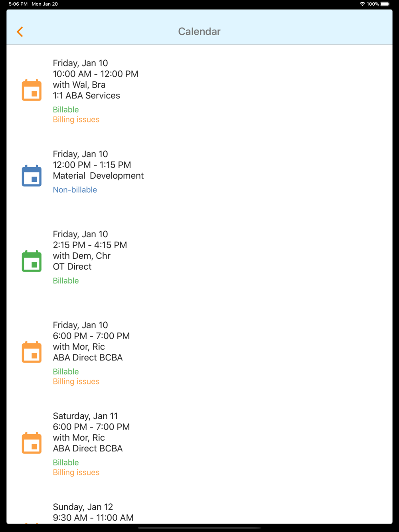Tap Billing issues under Wal, Bra appointment

click(x=76, y=120)
